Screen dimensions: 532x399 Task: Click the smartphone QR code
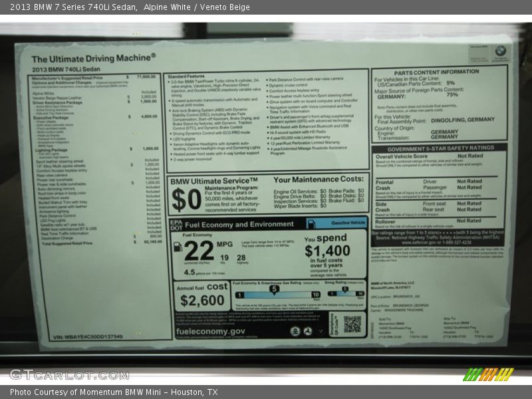(x=352, y=324)
